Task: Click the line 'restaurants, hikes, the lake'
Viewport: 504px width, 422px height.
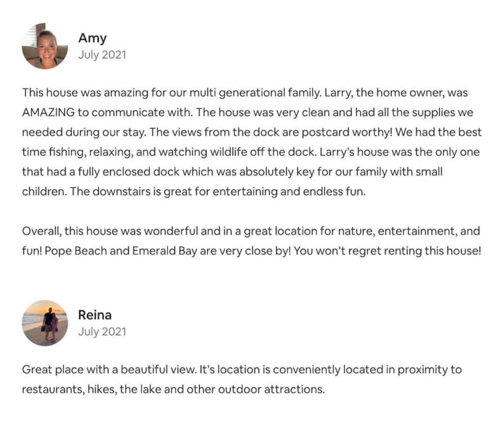Action: click(174, 390)
